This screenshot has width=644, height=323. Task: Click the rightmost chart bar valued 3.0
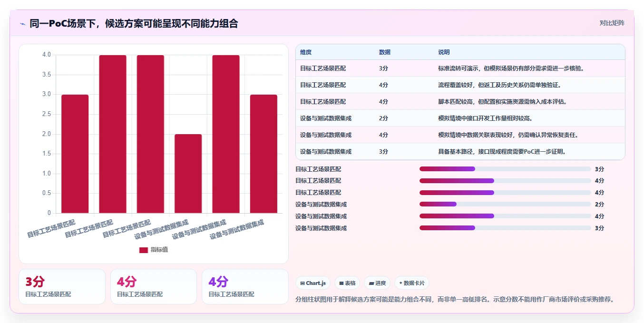coord(263,154)
